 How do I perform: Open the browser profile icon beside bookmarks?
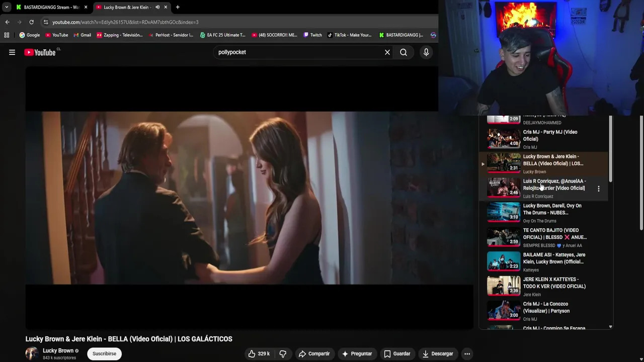[433, 35]
